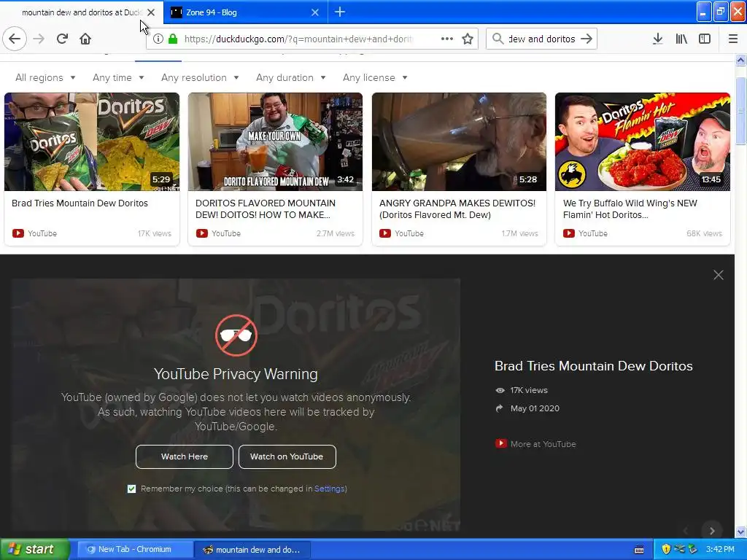
Task: Open the browser home page
Action: tap(85, 39)
